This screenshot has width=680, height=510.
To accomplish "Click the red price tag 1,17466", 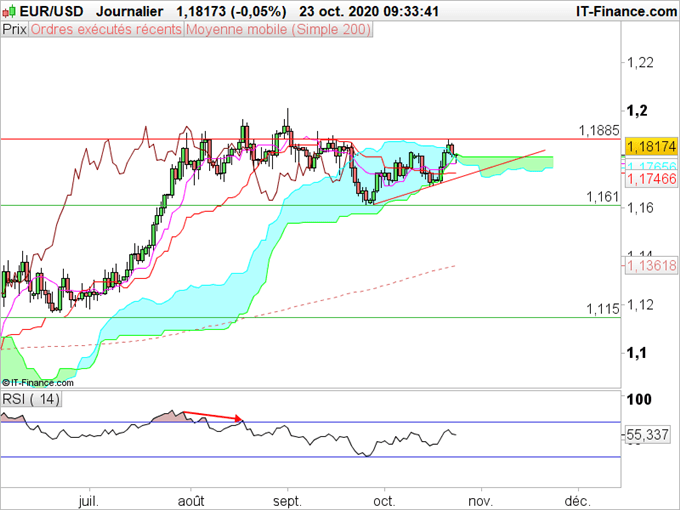I will pyautogui.click(x=651, y=179).
